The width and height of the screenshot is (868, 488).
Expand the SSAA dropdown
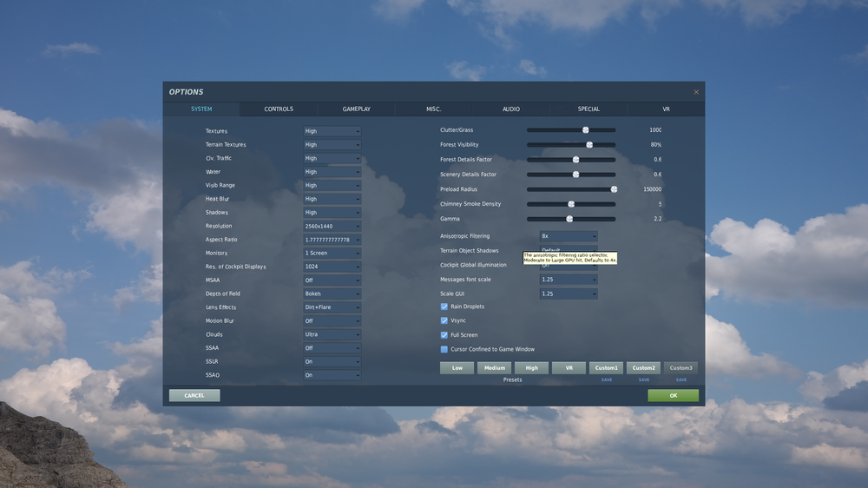click(x=332, y=348)
